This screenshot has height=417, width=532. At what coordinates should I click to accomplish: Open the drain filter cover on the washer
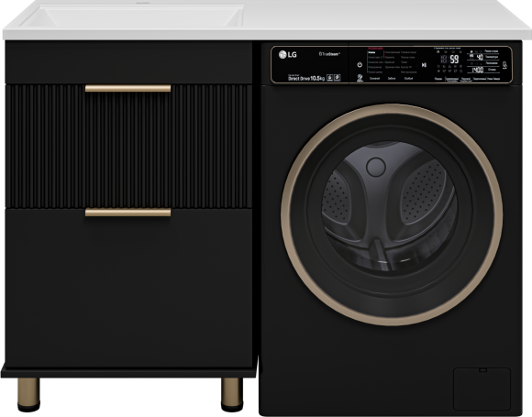pyautogui.click(x=482, y=389)
